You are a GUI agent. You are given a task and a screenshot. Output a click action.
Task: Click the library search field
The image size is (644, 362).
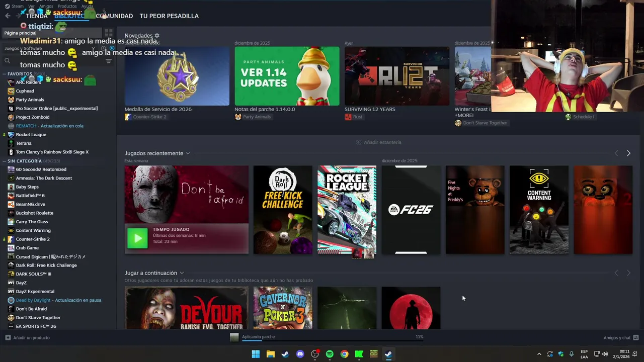point(53,61)
